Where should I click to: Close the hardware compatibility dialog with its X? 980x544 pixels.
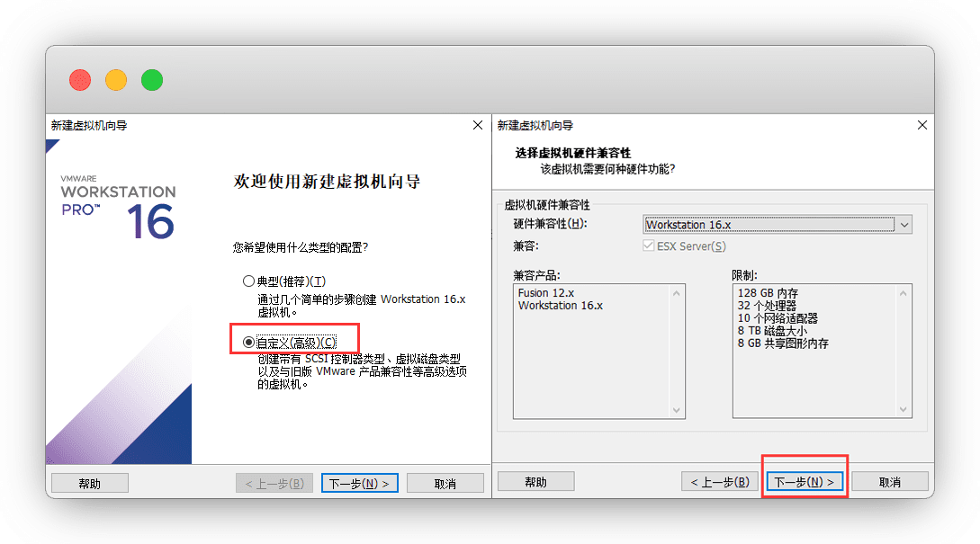tap(922, 126)
